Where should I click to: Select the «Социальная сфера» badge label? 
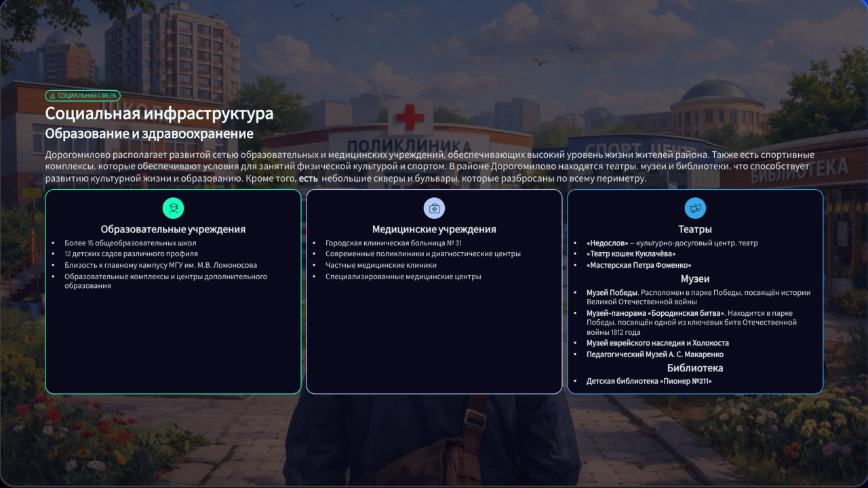[83, 96]
